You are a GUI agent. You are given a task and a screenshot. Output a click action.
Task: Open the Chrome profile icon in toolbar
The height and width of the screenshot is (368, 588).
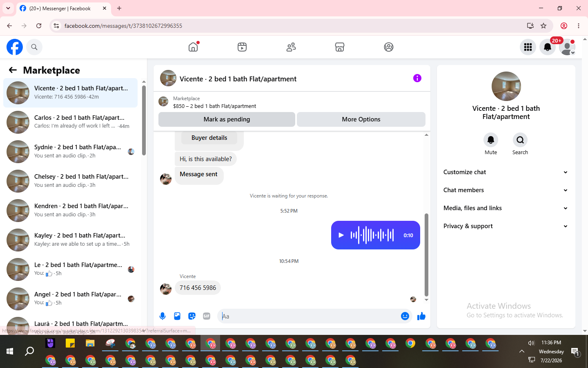coord(564,26)
